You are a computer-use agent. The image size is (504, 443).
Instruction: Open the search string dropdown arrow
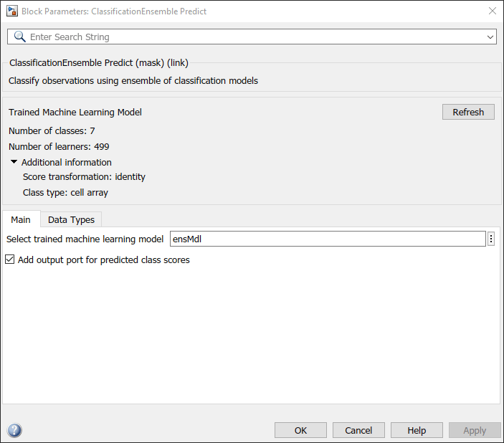click(x=490, y=37)
